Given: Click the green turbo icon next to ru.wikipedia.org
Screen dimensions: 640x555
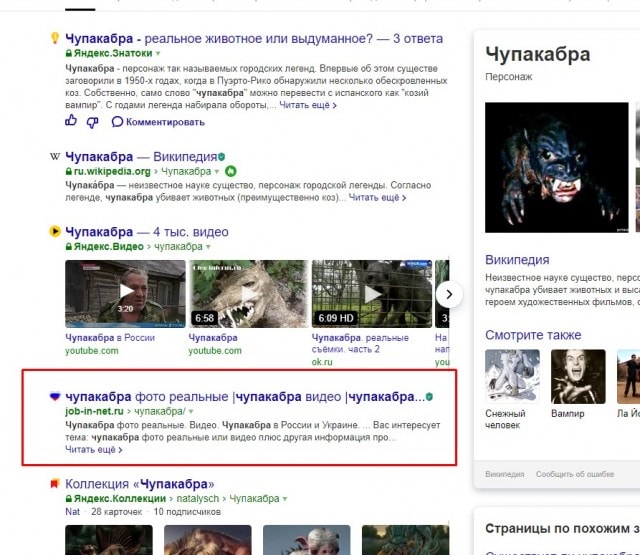Looking at the screenshot, I should pyautogui.click(x=231, y=171).
